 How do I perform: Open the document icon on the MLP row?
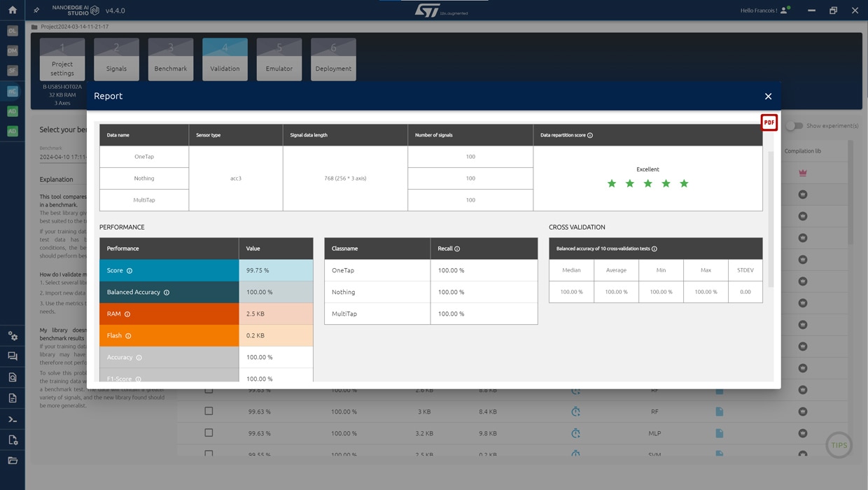click(x=719, y=433)
